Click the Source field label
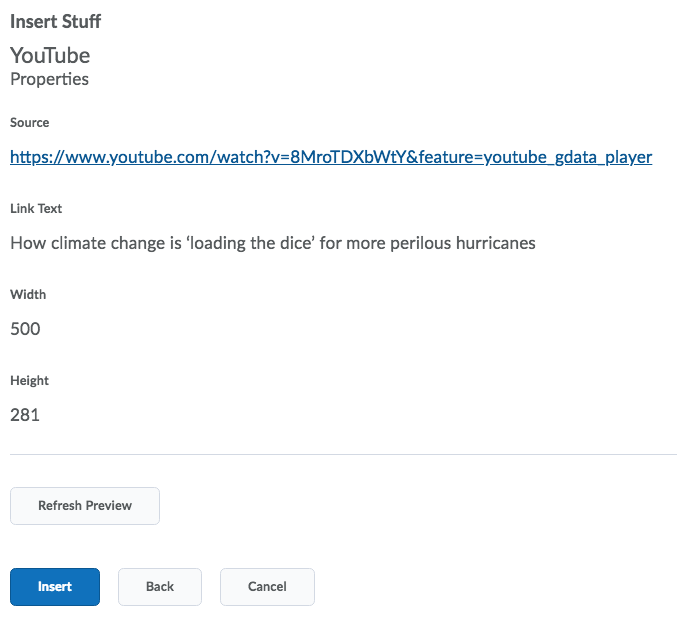This screenshot has height=619, width=677. point(30,123)
